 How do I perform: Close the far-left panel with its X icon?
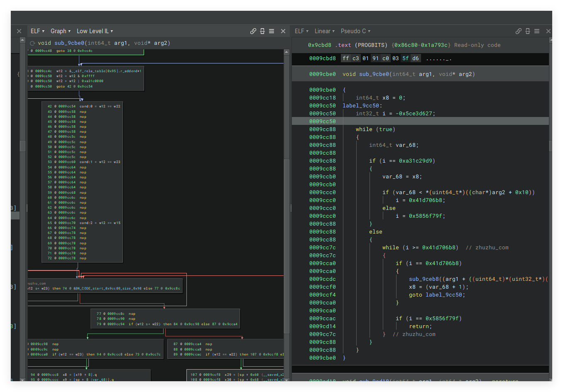[x=19, y=31]
